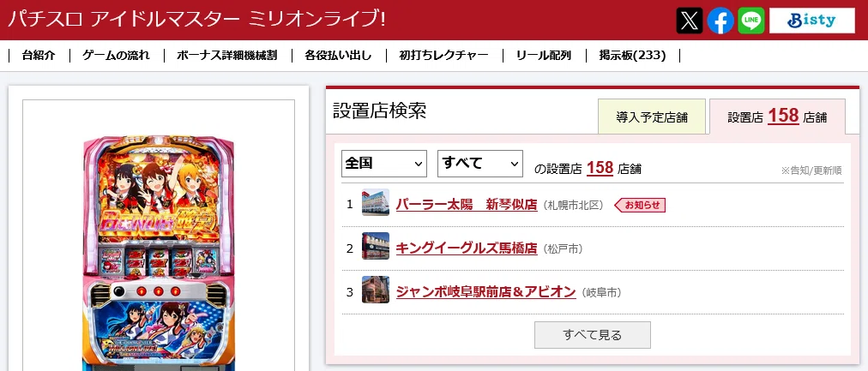Open the 初打ちレクチャー page
Image resolution: width=868 pixels, height=371 pixels.
coord(444,56)
